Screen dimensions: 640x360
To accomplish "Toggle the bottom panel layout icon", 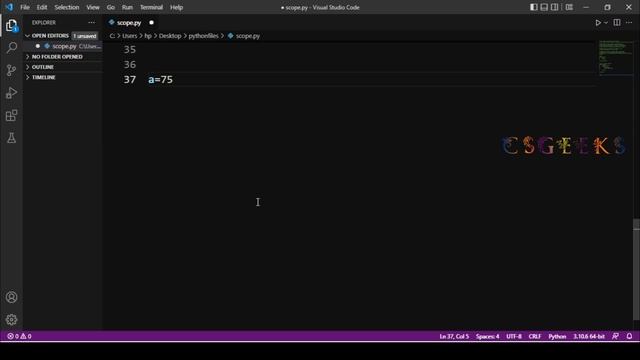I will coord(544,7).
